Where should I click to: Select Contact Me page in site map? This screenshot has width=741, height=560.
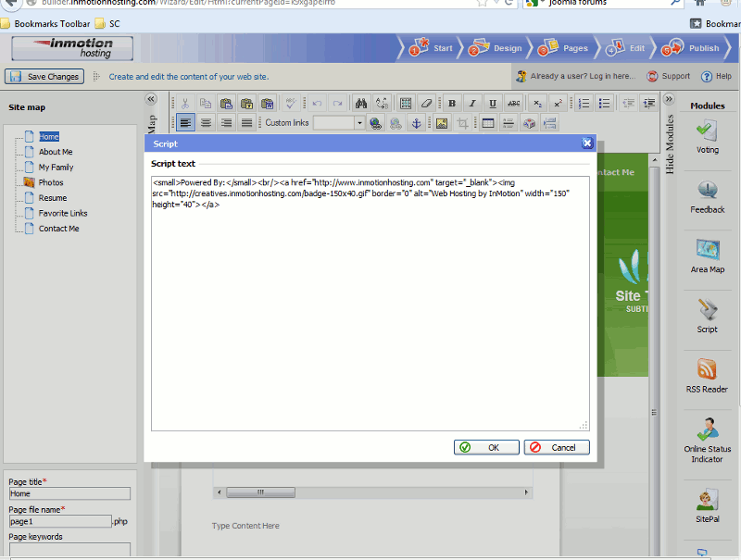pyautogui.click(x=58, y=229)
